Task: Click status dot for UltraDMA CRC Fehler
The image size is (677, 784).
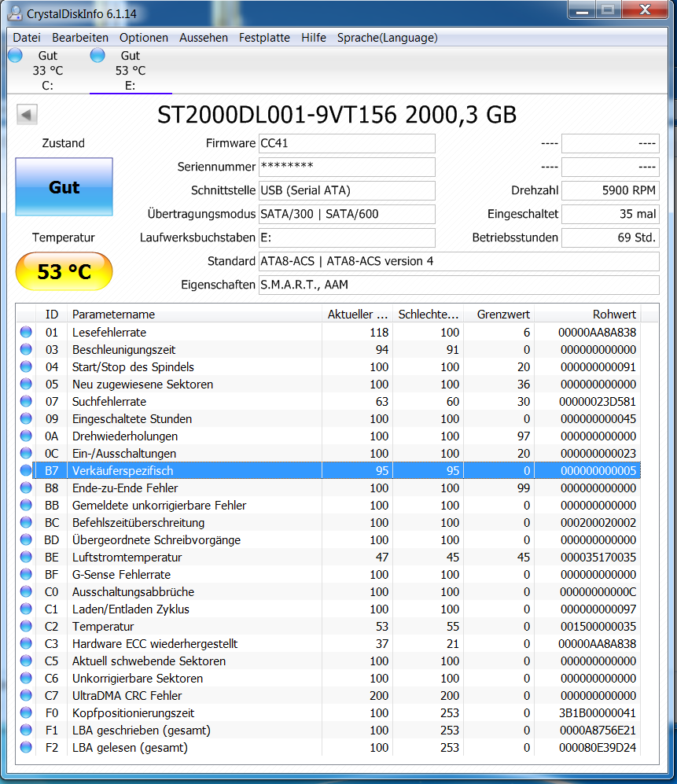Action: coord(26,695)
